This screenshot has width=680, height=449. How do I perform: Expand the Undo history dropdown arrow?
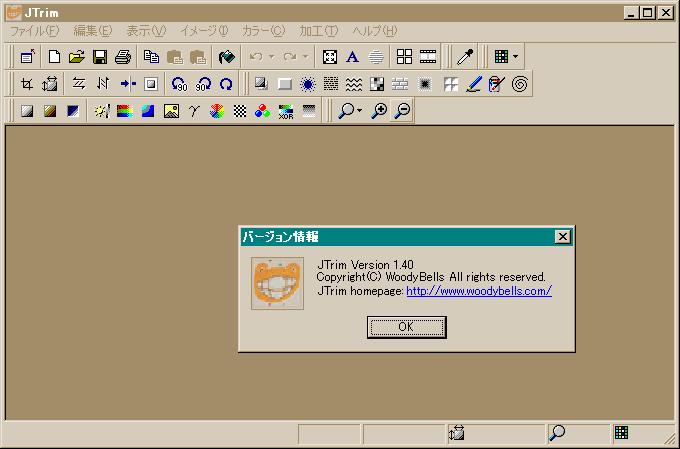point(271,56)
